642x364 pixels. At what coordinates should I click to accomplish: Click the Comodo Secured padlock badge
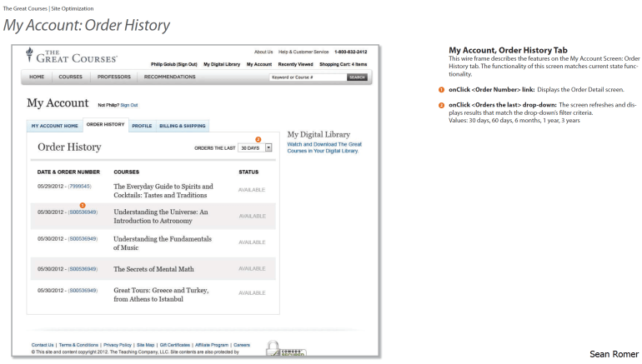pos(285,348)
